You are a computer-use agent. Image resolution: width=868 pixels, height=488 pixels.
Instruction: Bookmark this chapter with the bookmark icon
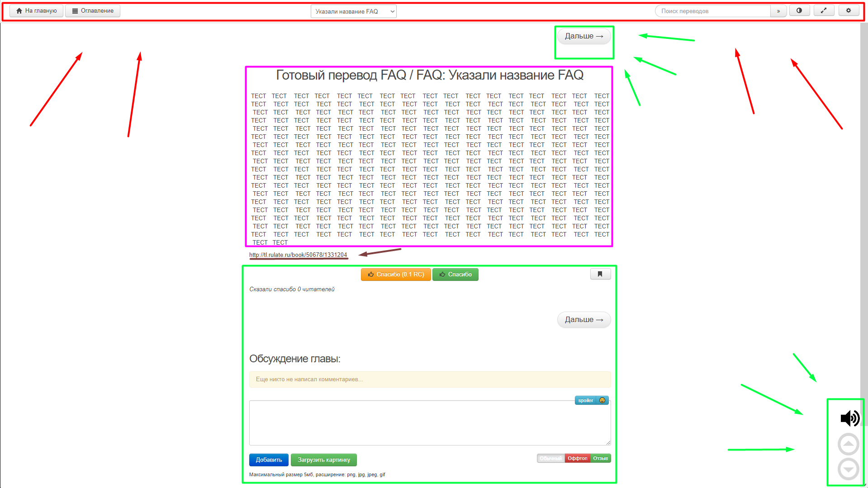tap(600, 274)
